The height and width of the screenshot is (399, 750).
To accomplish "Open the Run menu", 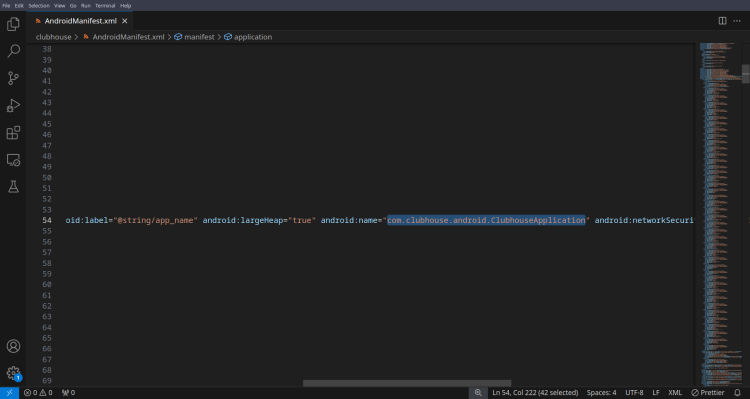I will (86, 6).
